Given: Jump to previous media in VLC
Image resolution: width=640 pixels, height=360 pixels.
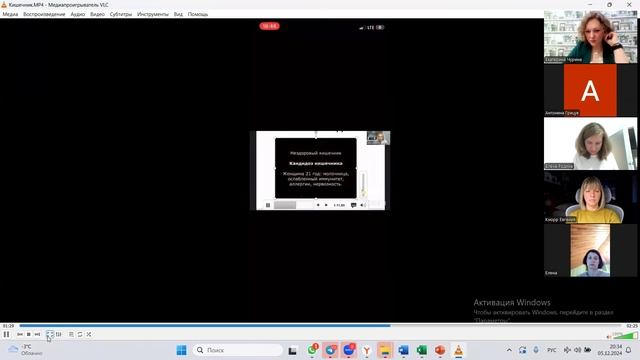Looking at the screenshot, I should (x=20, y=334).
